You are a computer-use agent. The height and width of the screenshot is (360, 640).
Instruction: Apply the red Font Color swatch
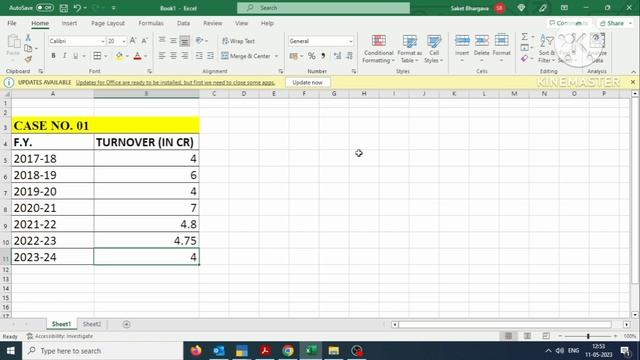coord(138,56)
